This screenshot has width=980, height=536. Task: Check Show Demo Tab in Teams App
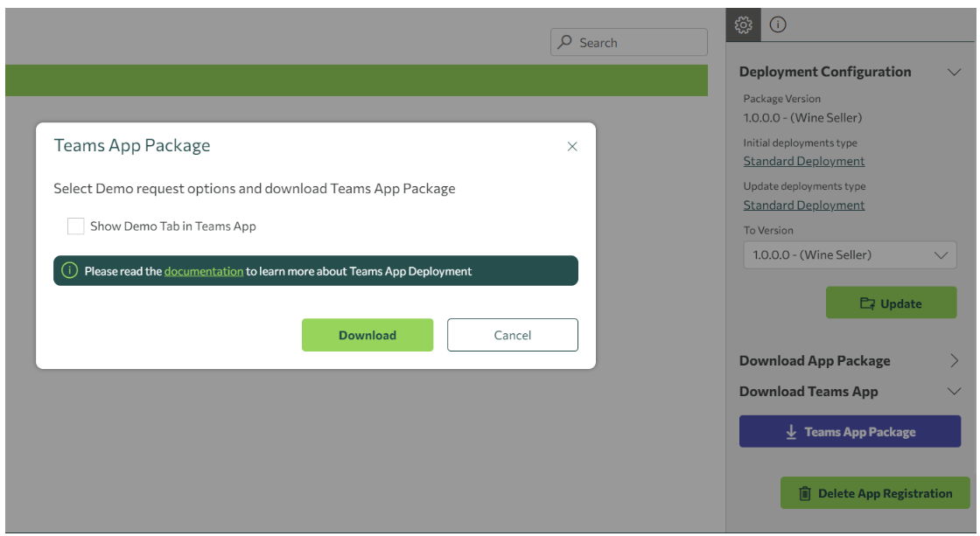point(75,226)
